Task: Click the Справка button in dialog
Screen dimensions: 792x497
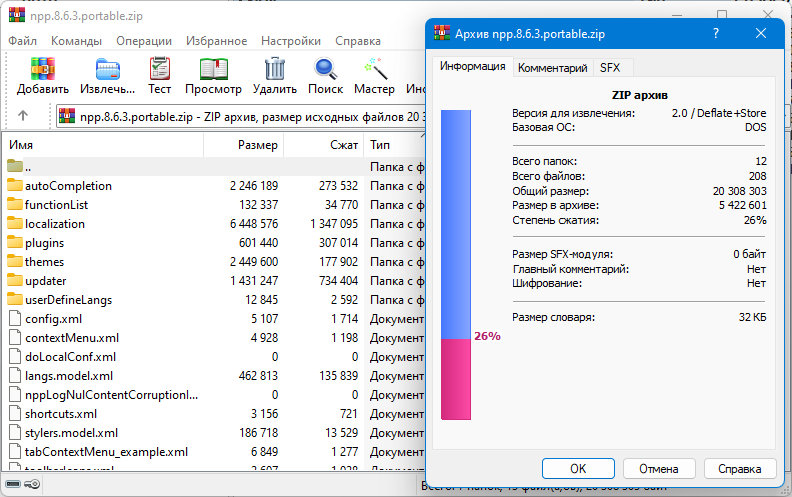Action: 739,469
